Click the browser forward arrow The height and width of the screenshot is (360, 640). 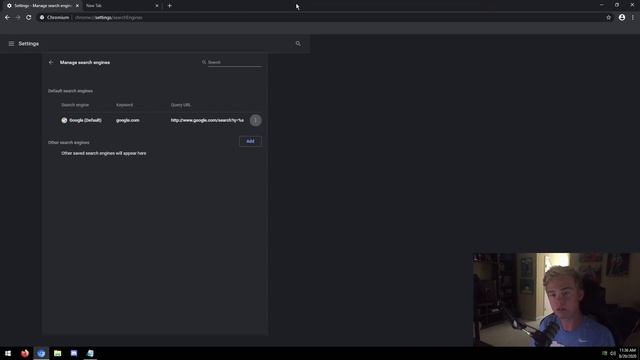tap(18, 18)
